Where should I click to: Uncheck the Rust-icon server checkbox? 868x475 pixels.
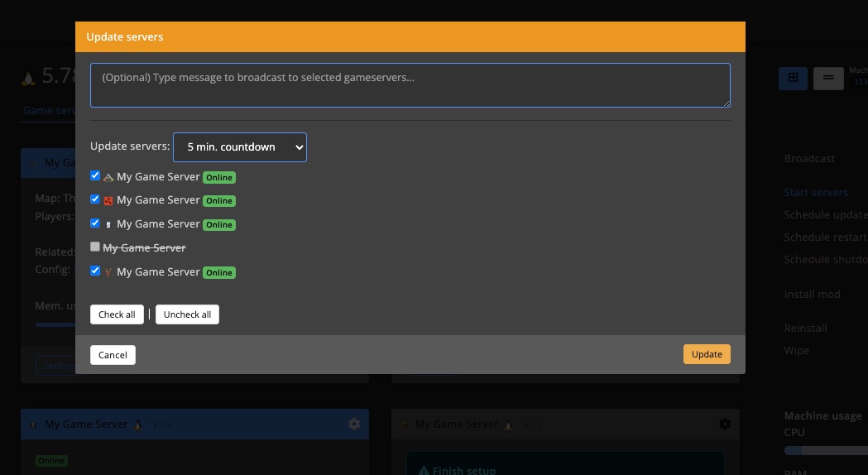95,199
